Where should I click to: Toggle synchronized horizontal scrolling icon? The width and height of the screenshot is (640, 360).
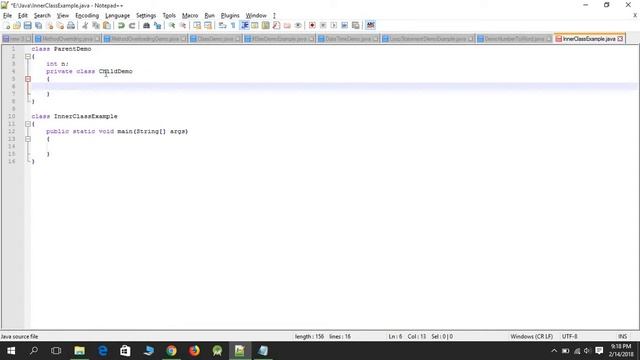208,25
